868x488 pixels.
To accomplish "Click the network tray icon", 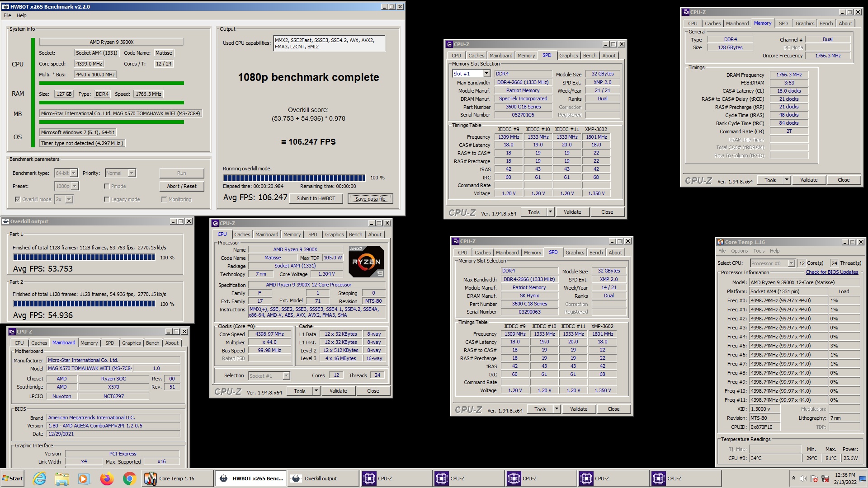I will 825,479.
